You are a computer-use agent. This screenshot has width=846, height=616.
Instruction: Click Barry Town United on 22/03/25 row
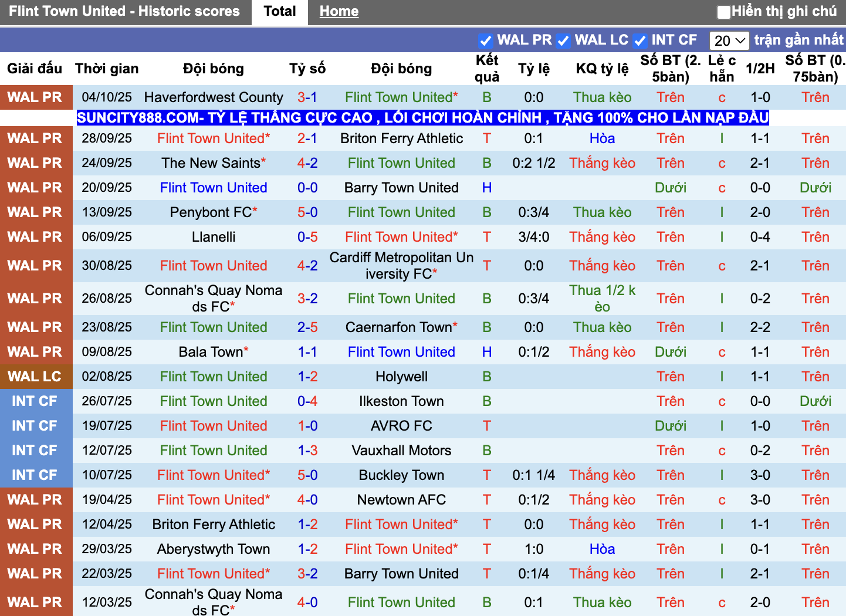coord(402,574)
